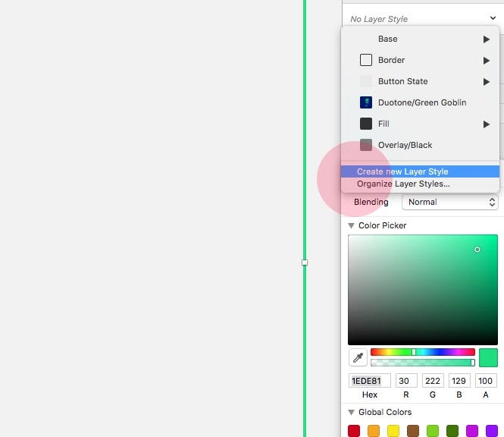The height and width of the screenshot is (437, 504).
Task: Select the orange global color swatch
Action: point(374,431)
